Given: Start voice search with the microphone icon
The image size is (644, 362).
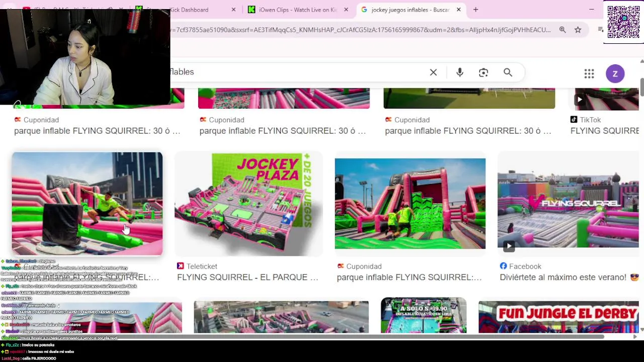Looking at the screenshot, I should (x=459, y=72).
